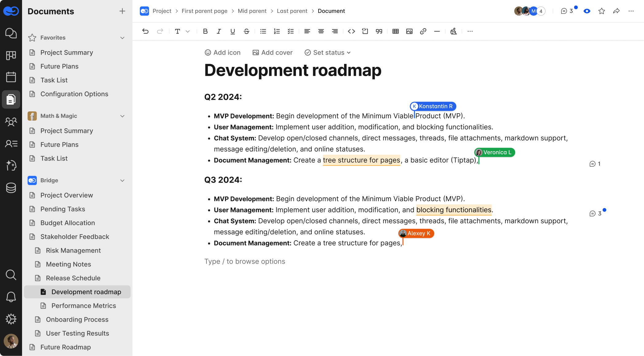Open the highlighted link tree structure for pages
Viewport: 644px width, 356px height.
pos(361,160)
